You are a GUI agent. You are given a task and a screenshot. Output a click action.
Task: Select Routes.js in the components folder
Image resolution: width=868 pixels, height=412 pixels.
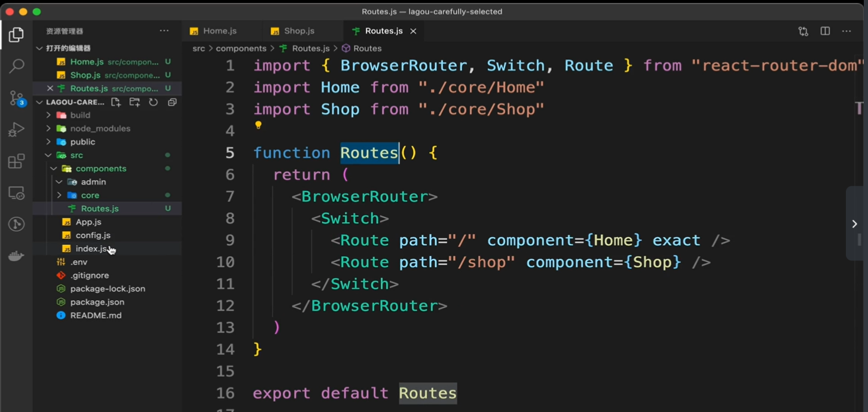click(108, 208)
